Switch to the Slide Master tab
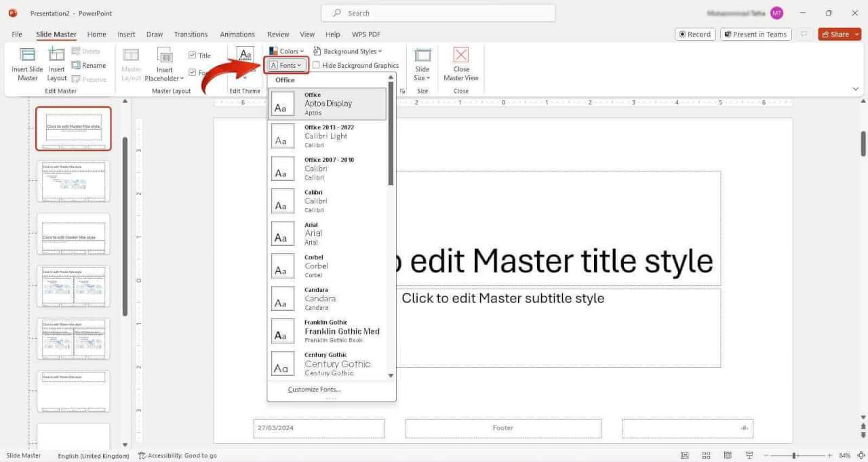Screen dimensions: 868x462 pos(56,34)
